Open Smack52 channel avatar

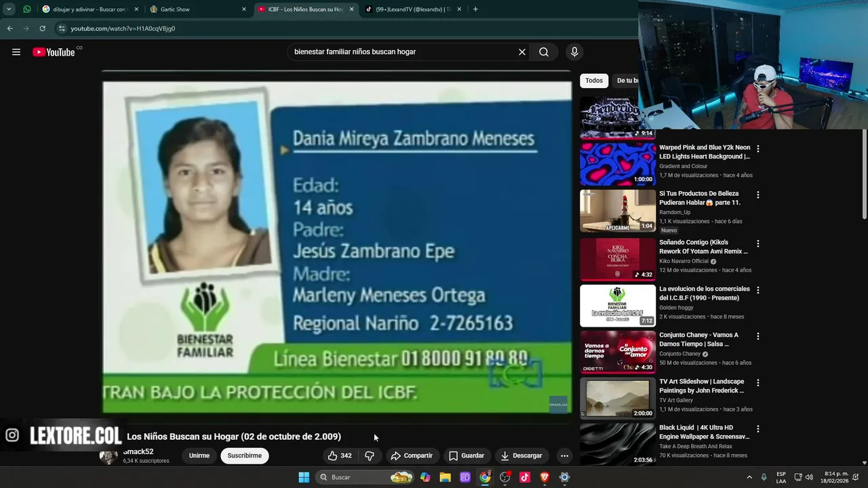108,455
